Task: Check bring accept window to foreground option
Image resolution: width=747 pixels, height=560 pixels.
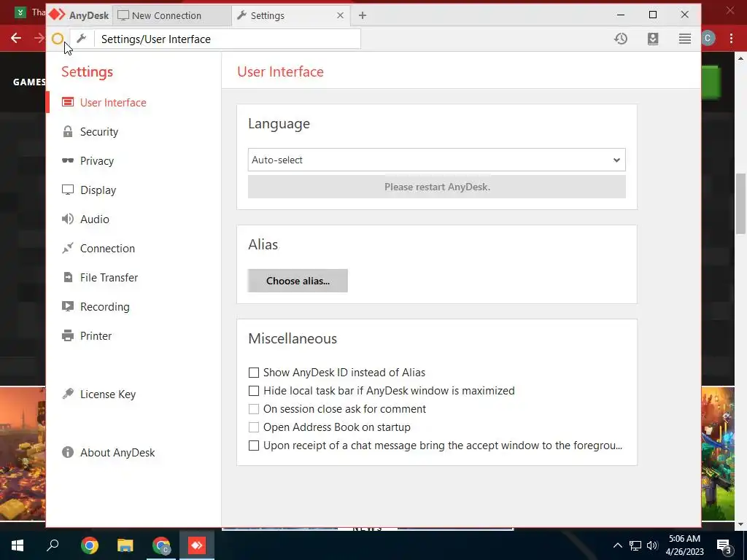Action: click(x=254, y=446)
